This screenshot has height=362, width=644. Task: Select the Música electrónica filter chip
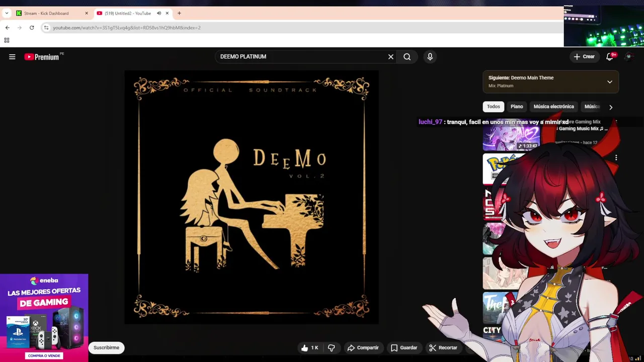tap(553, 107)
